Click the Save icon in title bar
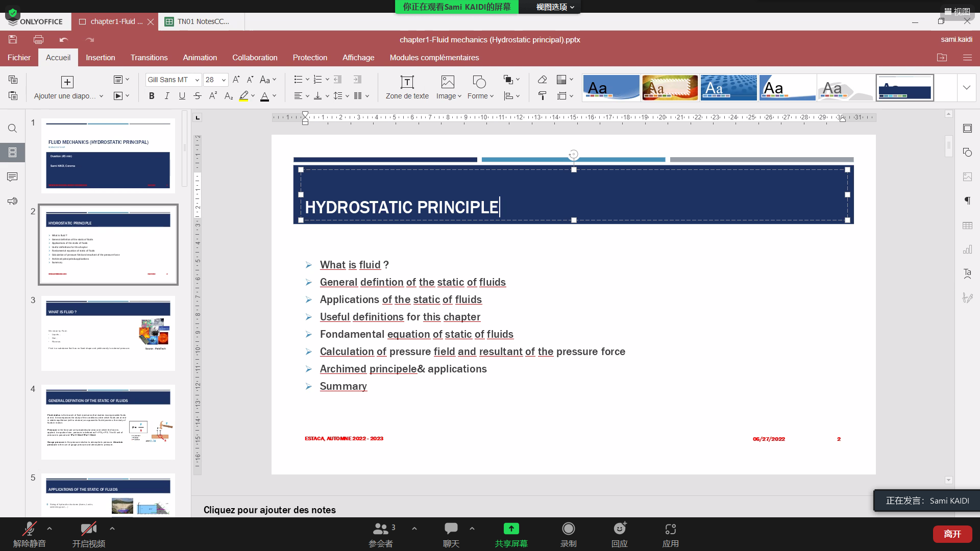Viewport: 980px width, 551px height. coord(13,39)
